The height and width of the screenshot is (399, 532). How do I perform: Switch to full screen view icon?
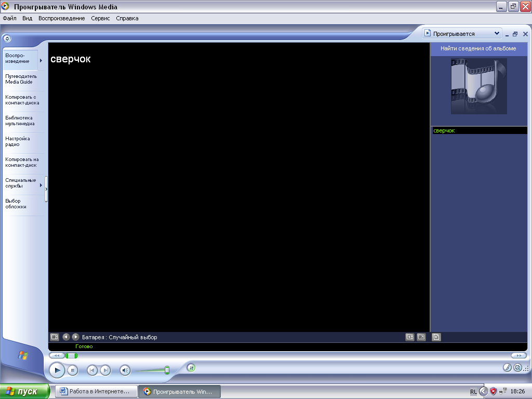pyautogui.click(x=421, y=337)
